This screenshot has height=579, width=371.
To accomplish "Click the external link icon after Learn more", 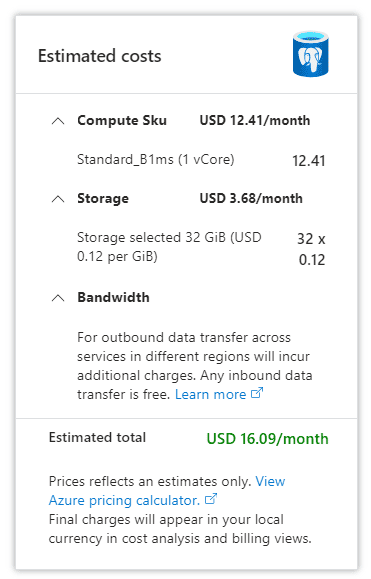I will point(257,393).
